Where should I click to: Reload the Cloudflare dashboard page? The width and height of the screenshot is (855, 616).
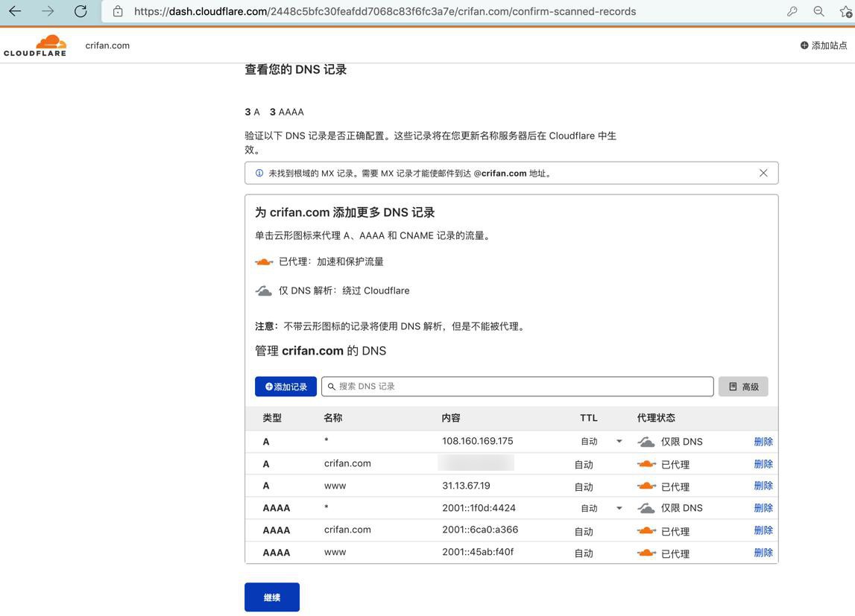(81, 11)
